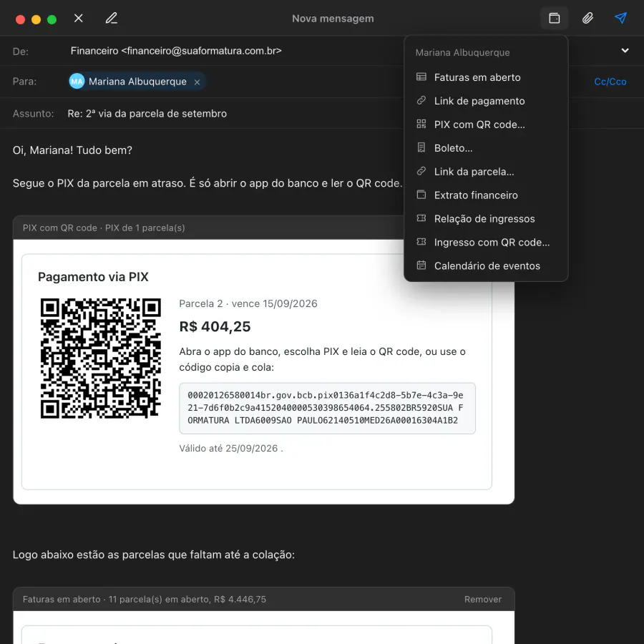Insert Extrato financeiro from menu

tap(486, 195)
